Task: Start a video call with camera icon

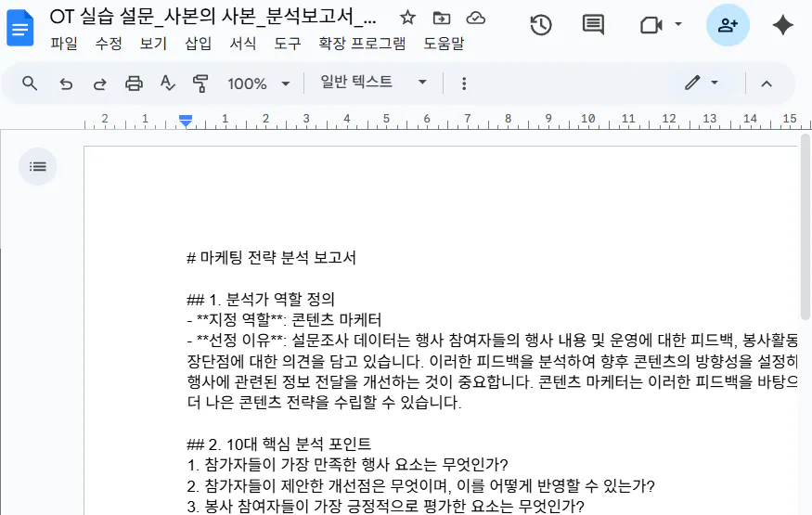Action: 651,25
